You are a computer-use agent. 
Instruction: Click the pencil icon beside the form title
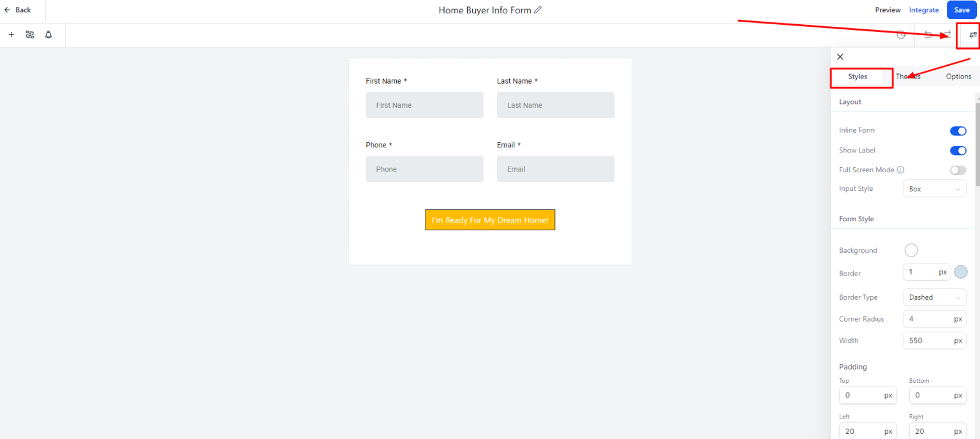point(538,10)
